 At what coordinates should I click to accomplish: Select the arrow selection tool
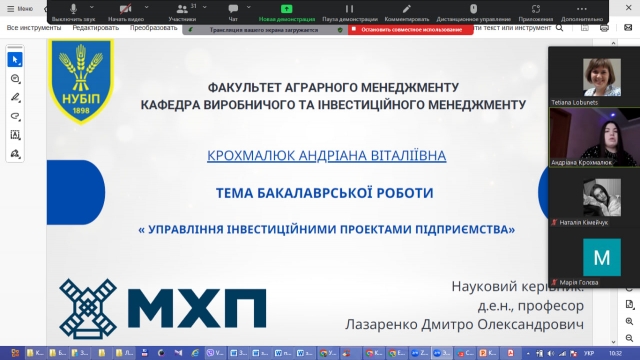tap(15, 60)
